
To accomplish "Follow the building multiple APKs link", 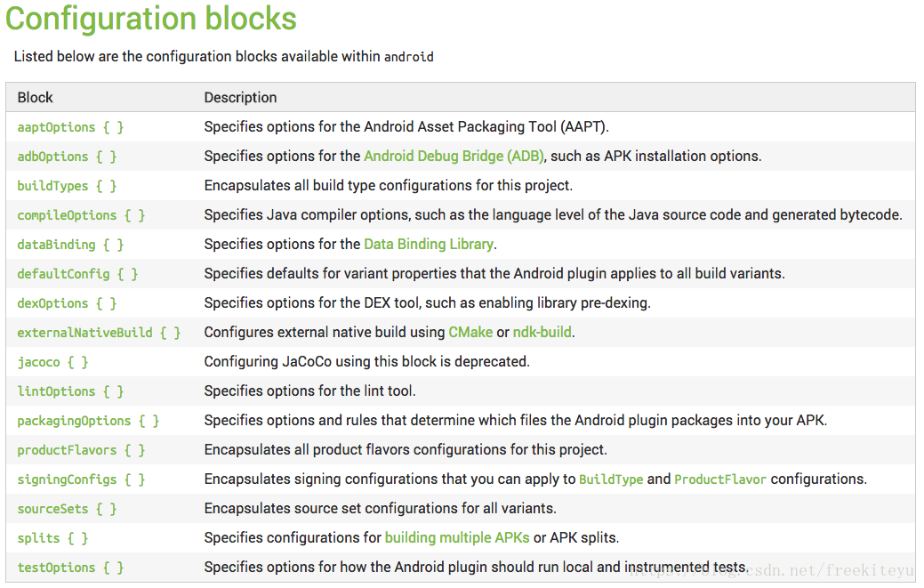I will coord(457,538).
